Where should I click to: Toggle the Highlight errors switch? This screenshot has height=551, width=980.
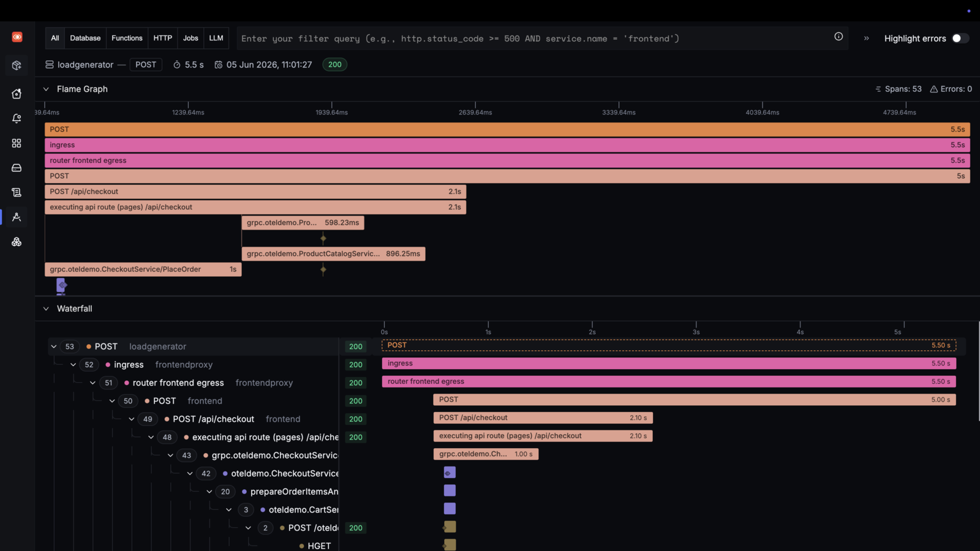point(960,38)
